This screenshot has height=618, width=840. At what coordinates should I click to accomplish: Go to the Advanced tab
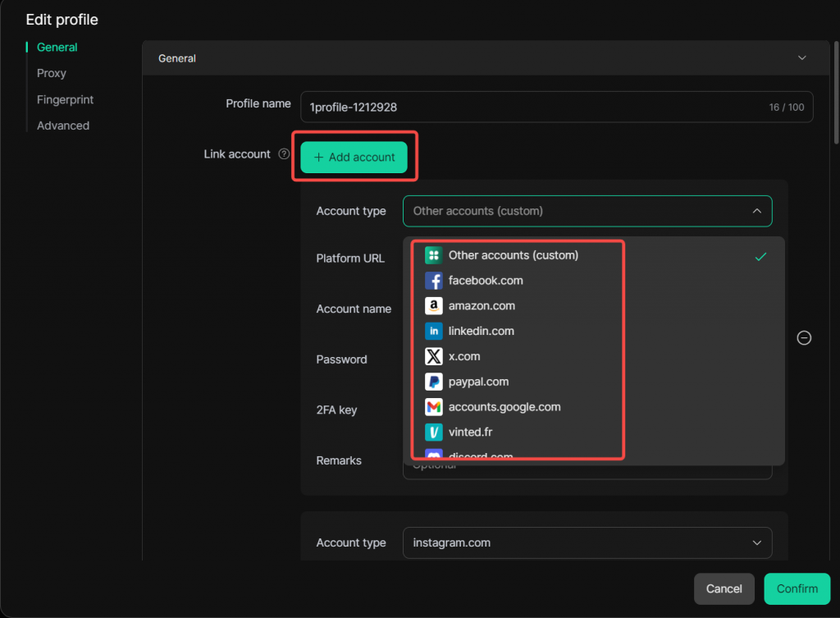pyautogui.click(x=63, y=126)
